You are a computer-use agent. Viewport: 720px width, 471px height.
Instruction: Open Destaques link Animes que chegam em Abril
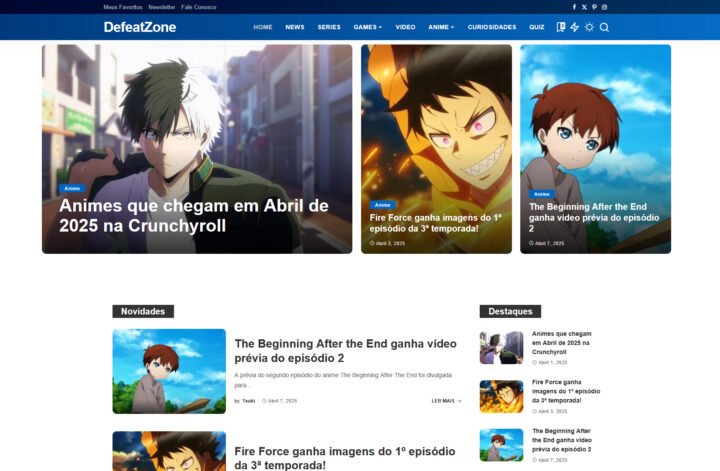click(562, 342)
